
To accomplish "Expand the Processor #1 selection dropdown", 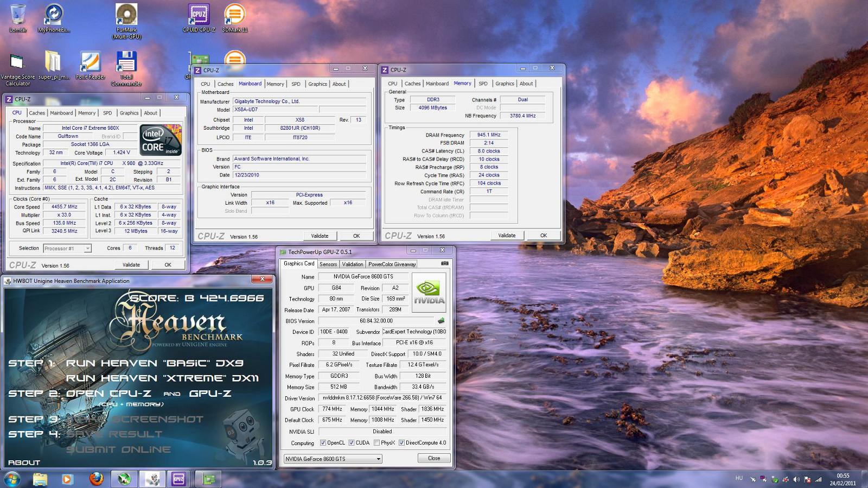I will (87, 249).
